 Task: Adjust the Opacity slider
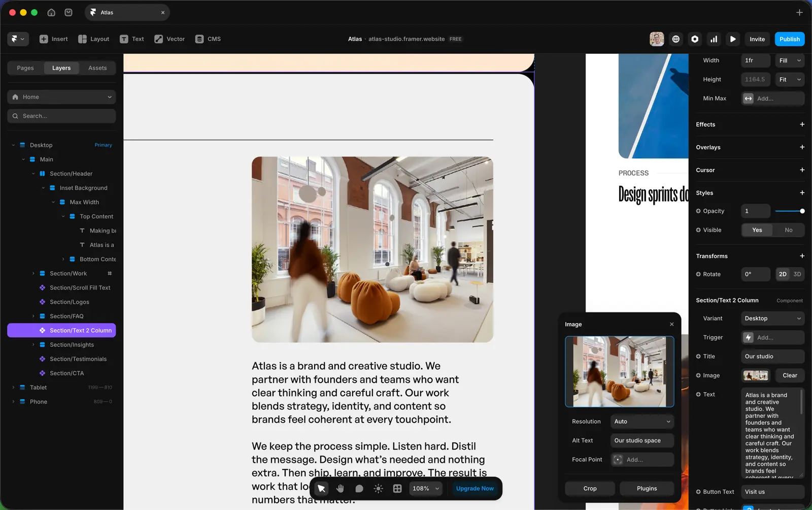790,211
